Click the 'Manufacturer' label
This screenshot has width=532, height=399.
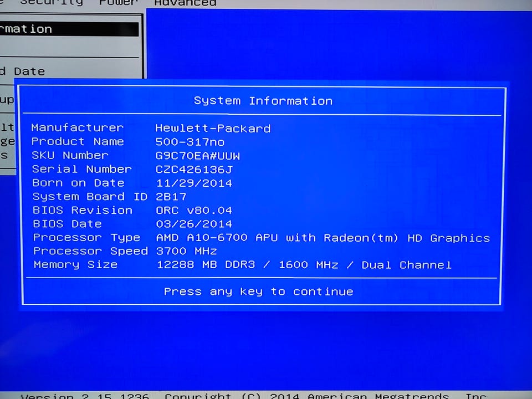point(78,127)
